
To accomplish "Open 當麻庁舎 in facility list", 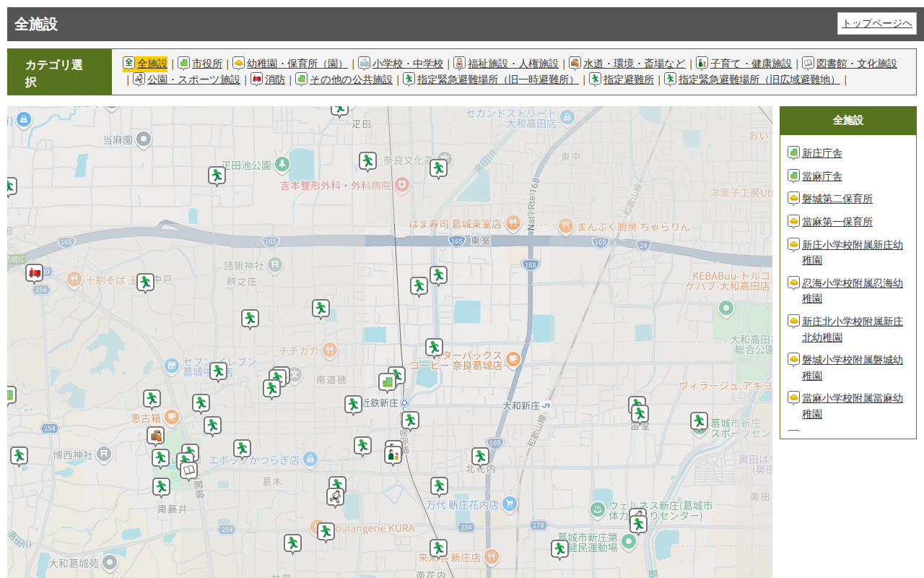I will click(821, 176).
